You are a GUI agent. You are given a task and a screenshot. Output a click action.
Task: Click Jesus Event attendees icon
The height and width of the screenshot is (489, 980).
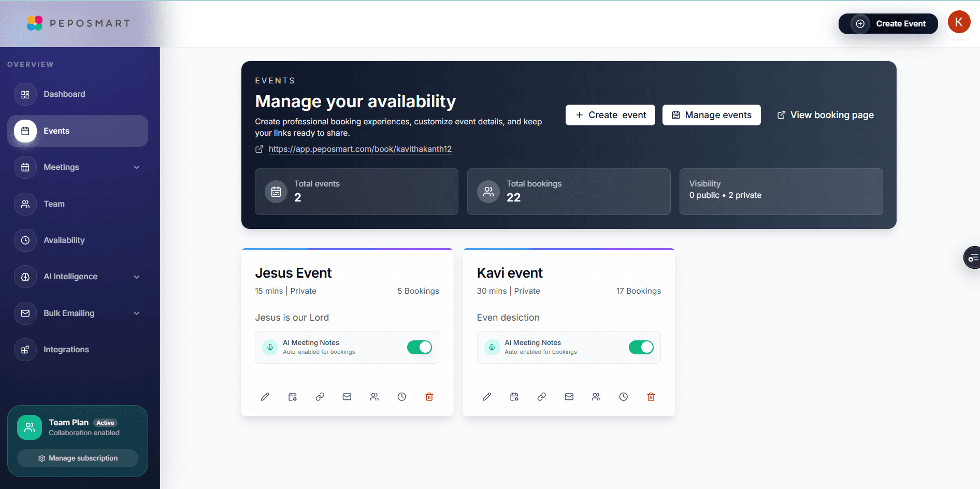[x=374, y=397]
